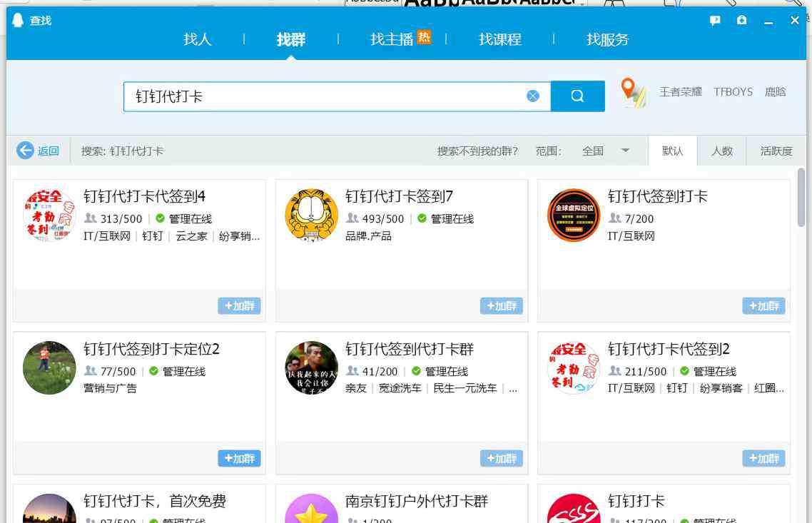Open the 搜索不到我的群? link

coord(477,151)
